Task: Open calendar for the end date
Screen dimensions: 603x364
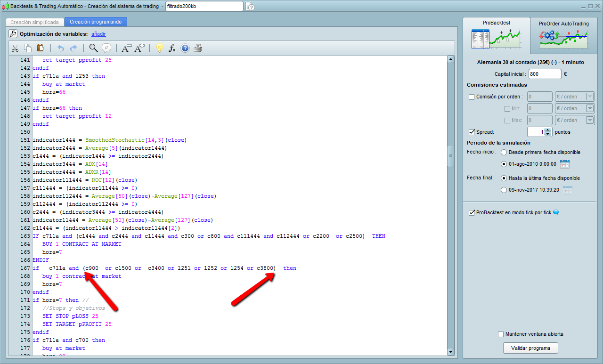Action: click(568, 190)
